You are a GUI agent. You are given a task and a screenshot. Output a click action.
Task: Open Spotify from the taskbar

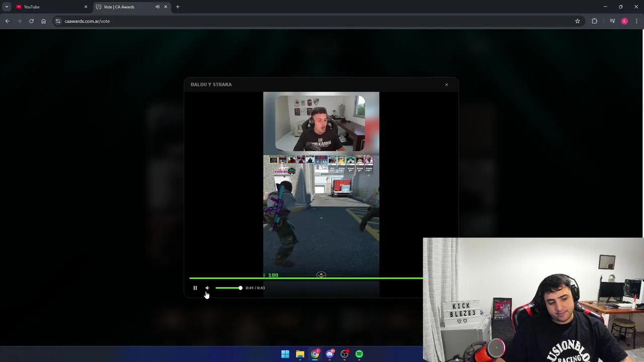point(359,354)
